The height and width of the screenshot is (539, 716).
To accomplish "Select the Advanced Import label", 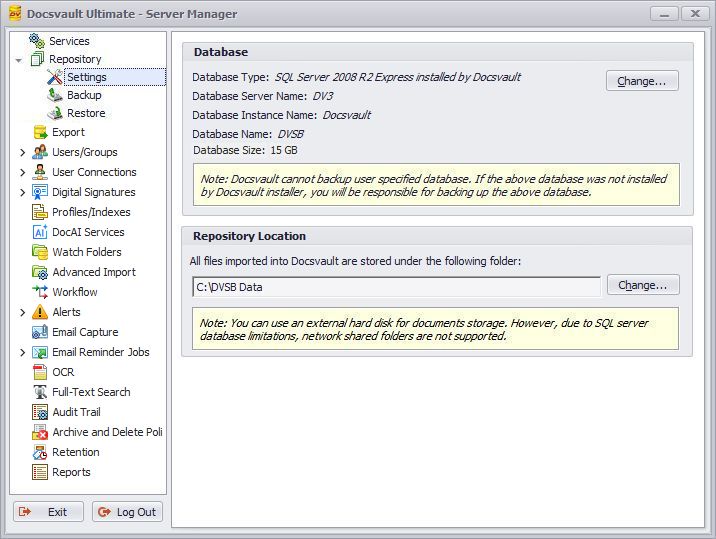I will [x=94, y=272].
